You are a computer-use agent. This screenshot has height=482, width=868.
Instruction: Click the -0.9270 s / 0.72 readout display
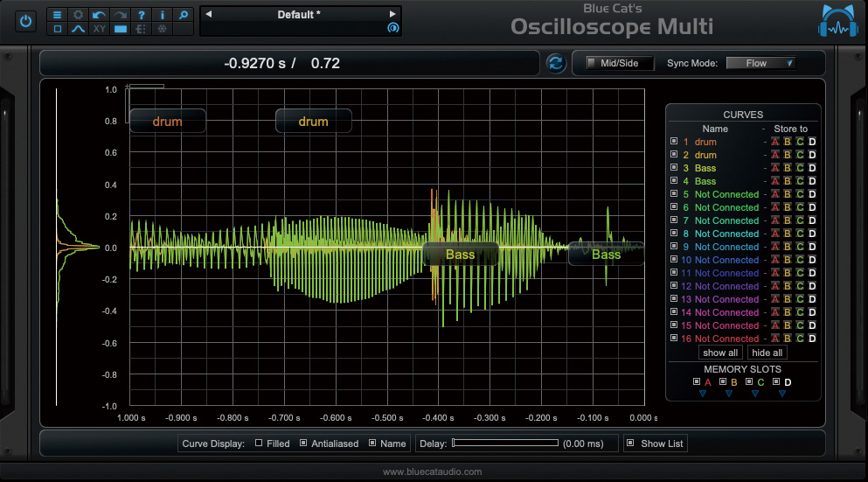281,63
